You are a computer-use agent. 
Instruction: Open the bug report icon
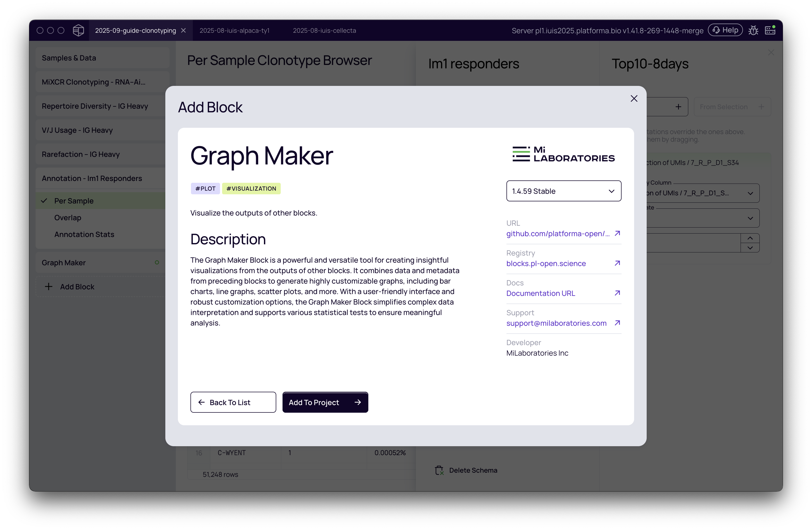[x=753, y=30]
